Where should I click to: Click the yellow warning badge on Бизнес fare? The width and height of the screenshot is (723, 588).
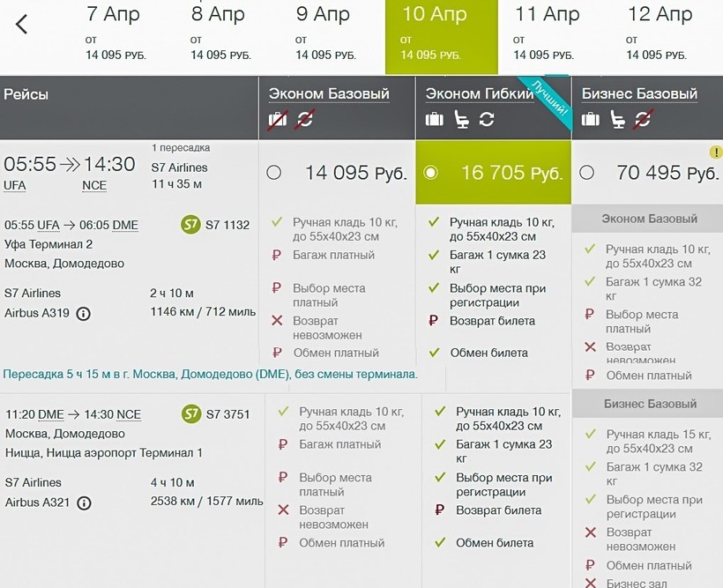pos(716,152)
